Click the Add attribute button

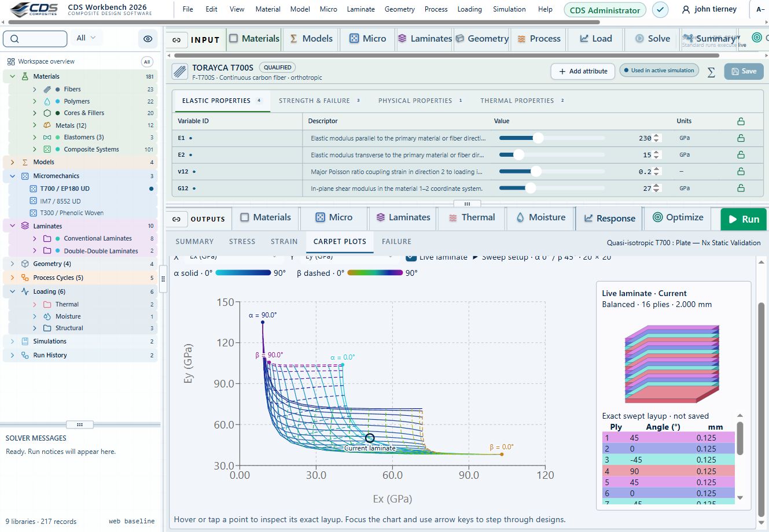tap(583, 71)
